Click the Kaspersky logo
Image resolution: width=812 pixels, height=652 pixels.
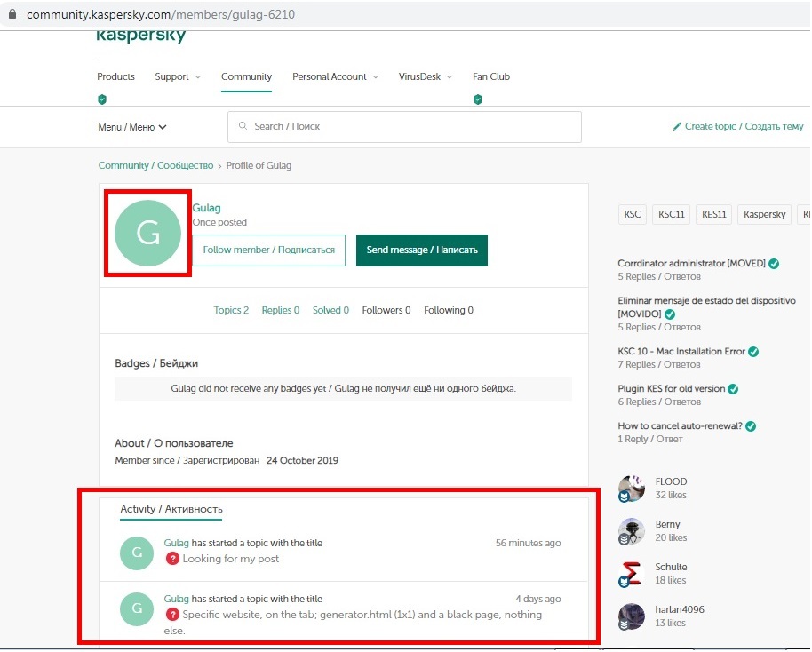pos(141,36)
